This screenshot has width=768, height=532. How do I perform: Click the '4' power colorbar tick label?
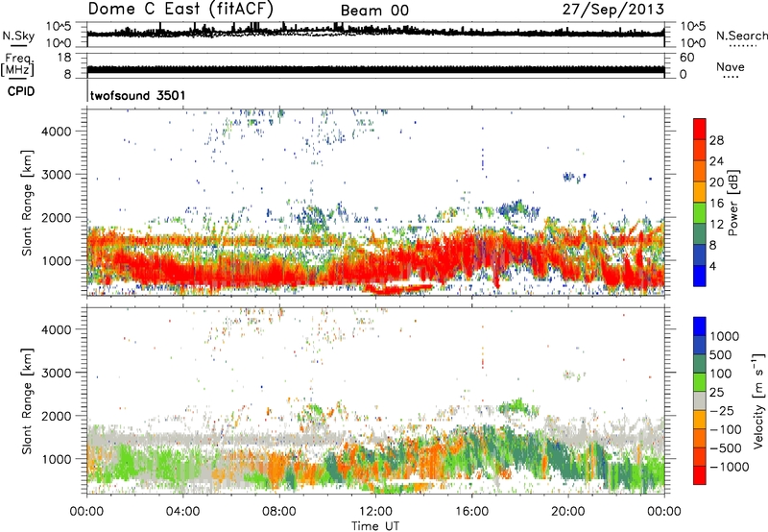(x=712, y=266)
